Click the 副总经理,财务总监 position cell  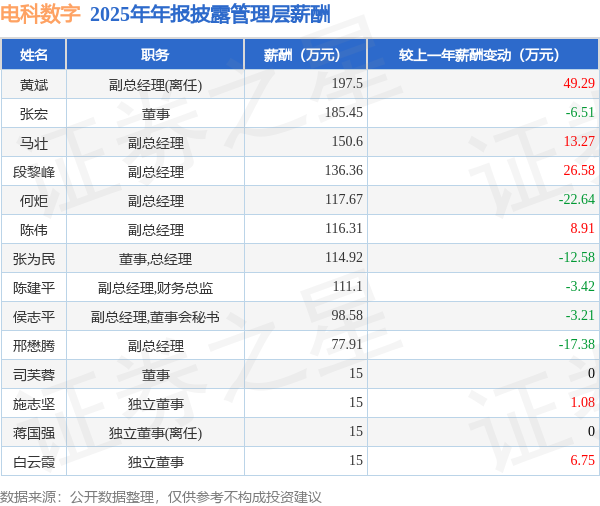[155, 287]
